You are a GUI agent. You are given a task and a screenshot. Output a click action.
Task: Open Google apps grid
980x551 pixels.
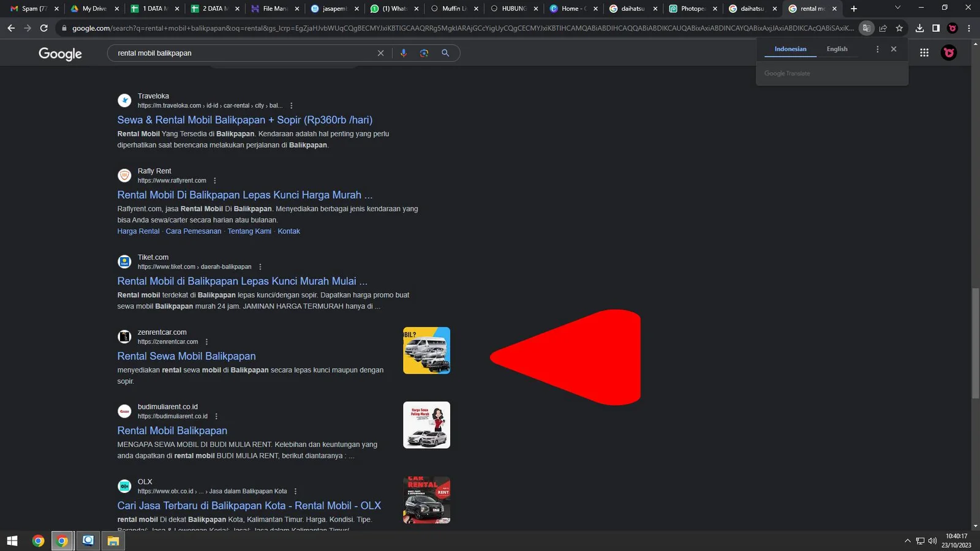tap(924, 53)
